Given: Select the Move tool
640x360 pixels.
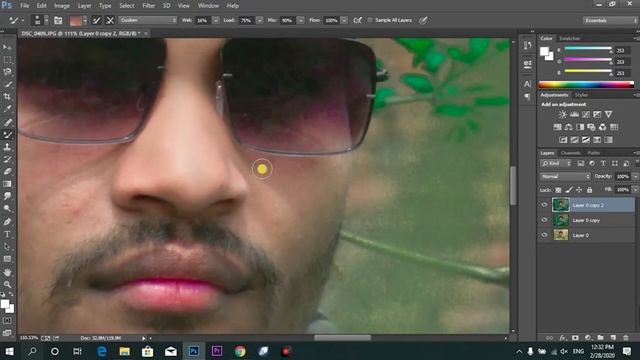Looking at the screenshot, I should point(7,47).
